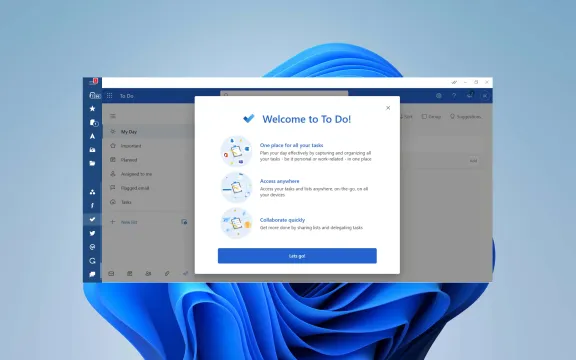
Task: Click the red-badged icon atop left rail
Action: point(93,81)
